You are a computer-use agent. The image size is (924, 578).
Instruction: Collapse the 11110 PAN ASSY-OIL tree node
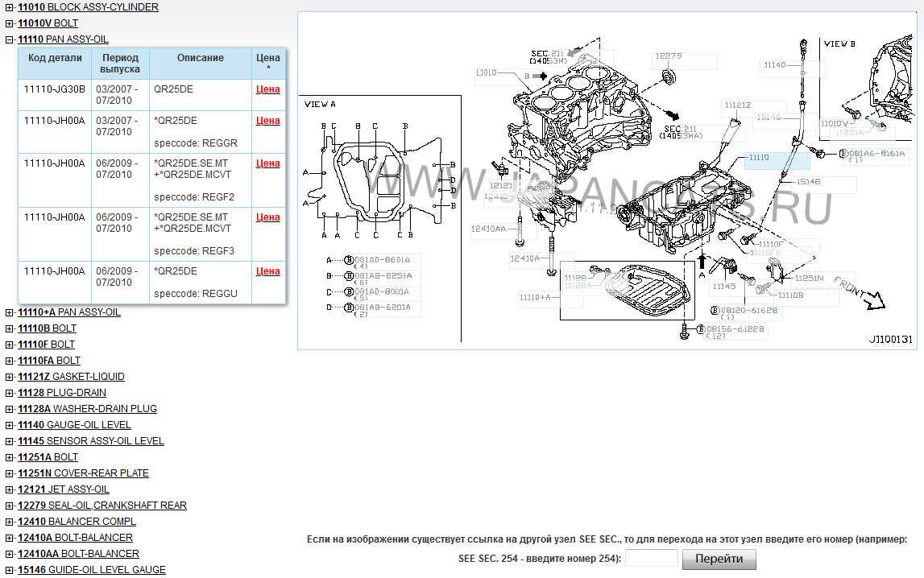coord(9,39)
